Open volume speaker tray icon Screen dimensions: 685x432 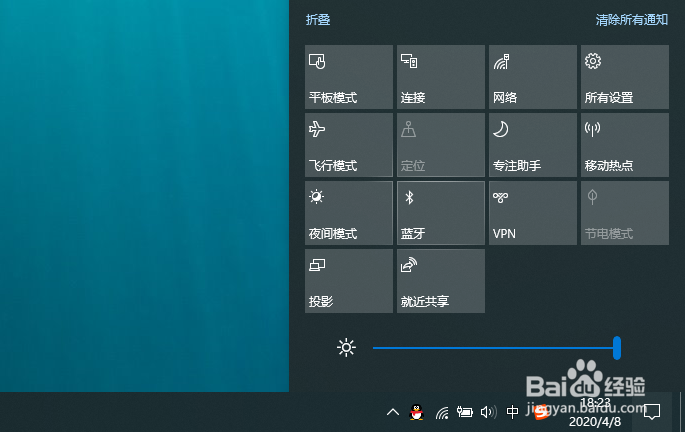point(488,412)
